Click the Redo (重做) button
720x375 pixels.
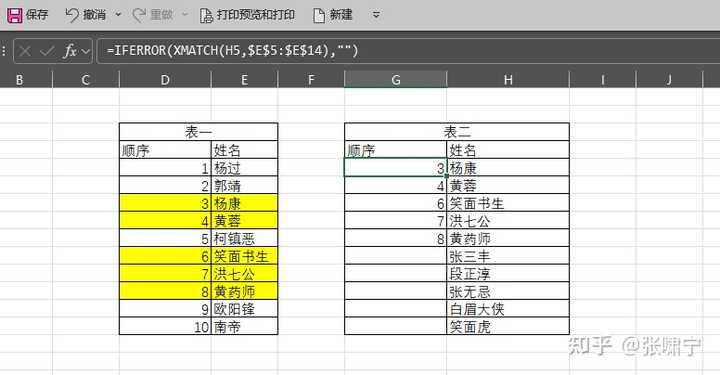click(152, 15)
